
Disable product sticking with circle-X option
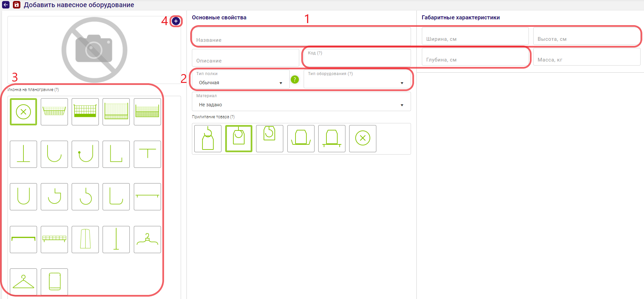click(x=363, y=139)
